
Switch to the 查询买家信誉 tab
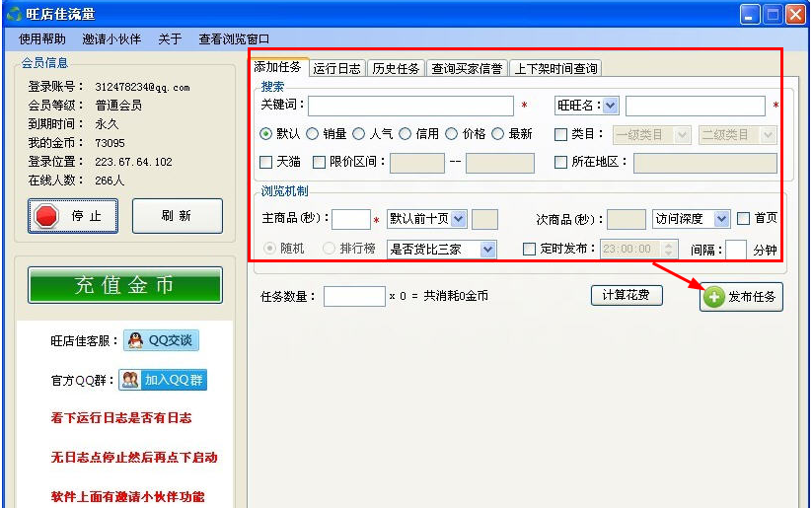click(467, 68)
